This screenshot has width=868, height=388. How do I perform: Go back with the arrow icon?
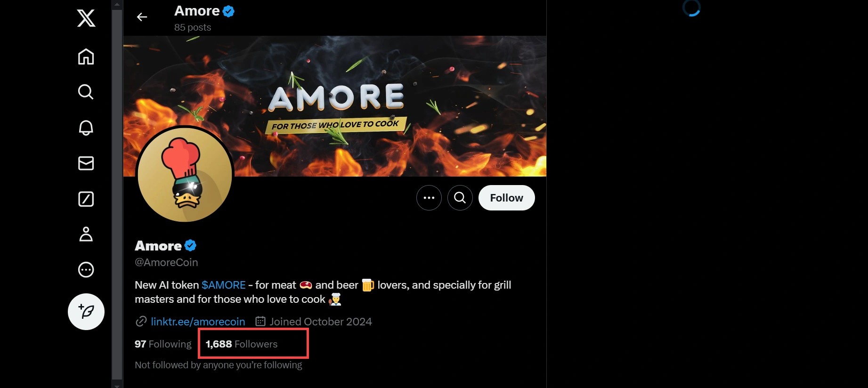(x=142, y=17)
